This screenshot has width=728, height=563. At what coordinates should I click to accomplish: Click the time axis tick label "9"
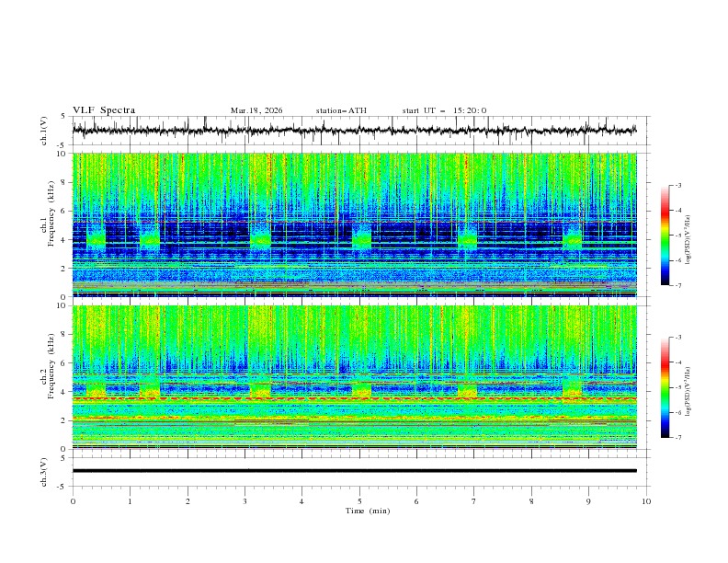tap(588, 501)
